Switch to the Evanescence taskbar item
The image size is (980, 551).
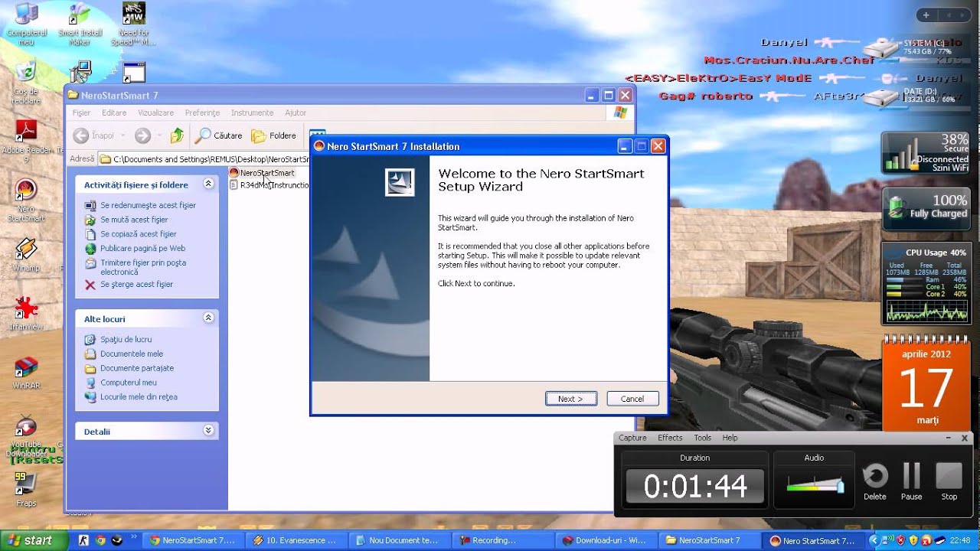(x=296, y=540)
